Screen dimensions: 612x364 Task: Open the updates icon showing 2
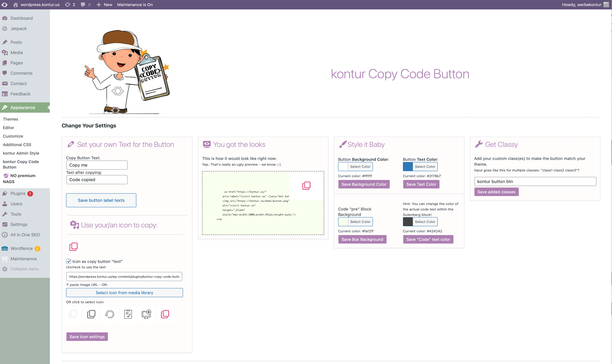[x=70, y=5]
